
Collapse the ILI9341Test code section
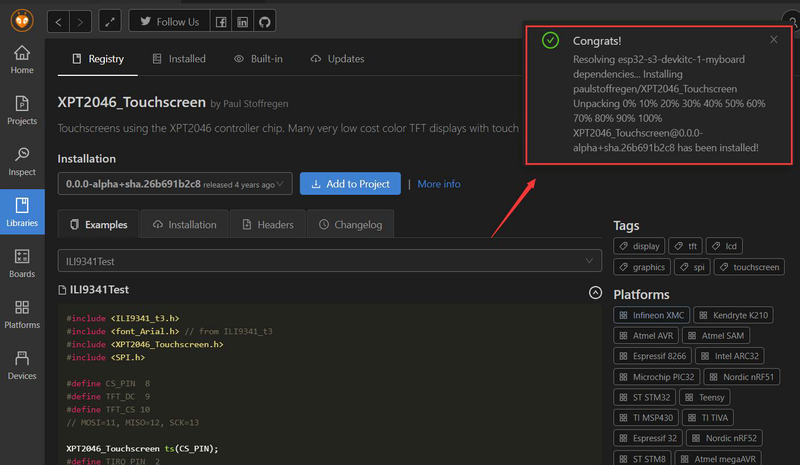(595, 293)
